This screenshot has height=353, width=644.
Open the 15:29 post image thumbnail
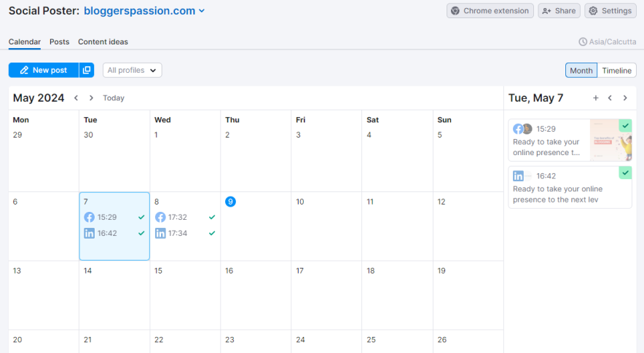[x=610, y=140]
